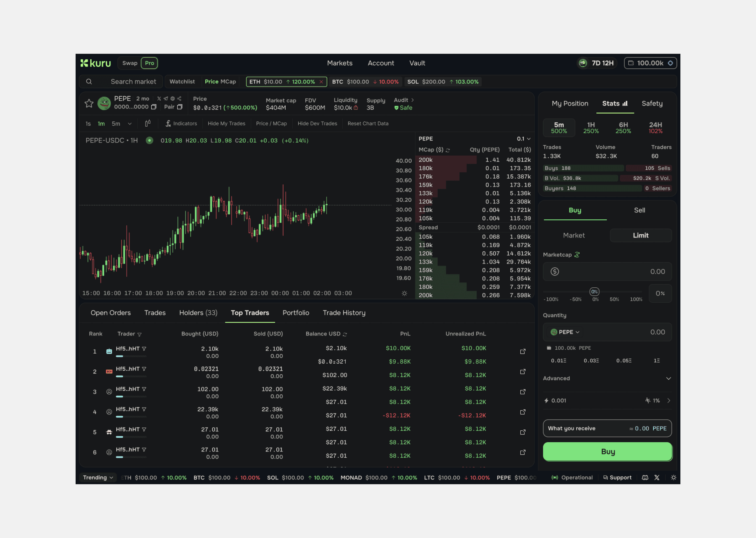Swap the Marketcap toggle icon in order form
This screenshot has width=756, height=538.
coord(577,255)
